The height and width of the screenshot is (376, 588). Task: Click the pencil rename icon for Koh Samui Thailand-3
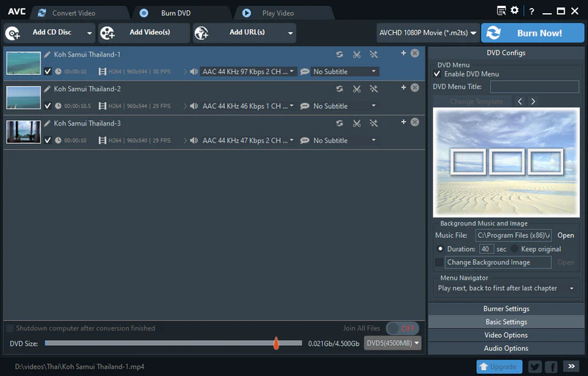(48, 123)
